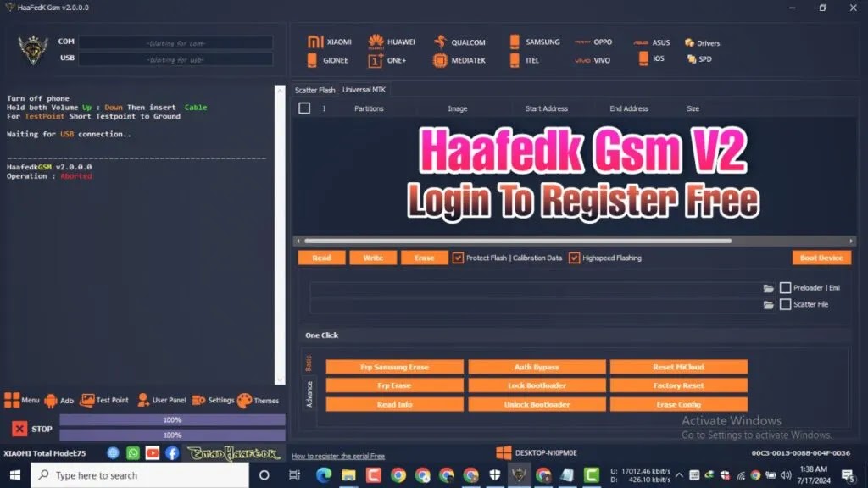Open the Themes palette
The height and width of the screenshot is (488, 868).
(258, 401)
